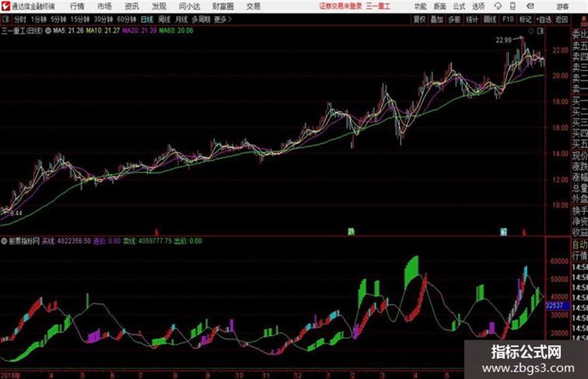Toggle the side panel icon atop the chart
The image size is (588, 379).
click(540, 31)
